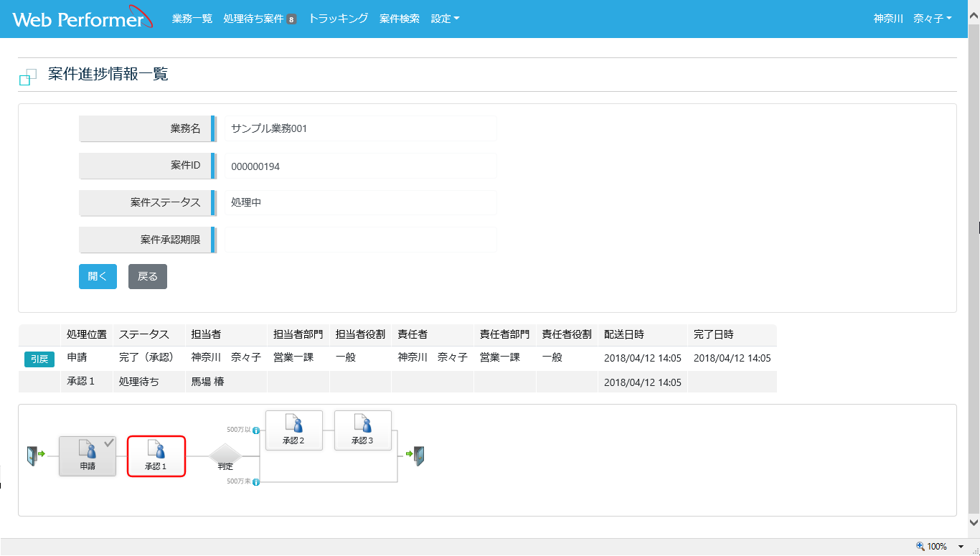Click the 引戻 button in 申請 row

(x=39, y=359)
